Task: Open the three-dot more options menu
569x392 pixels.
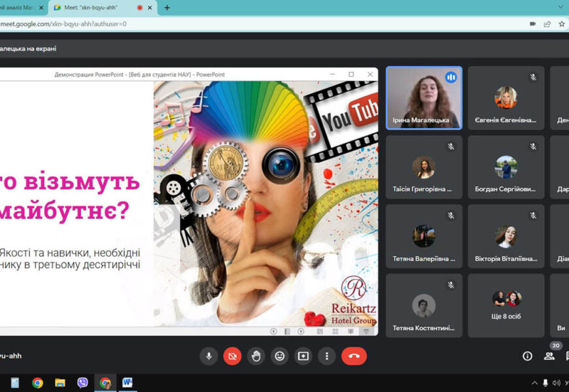Action: [x=326, y=356]
